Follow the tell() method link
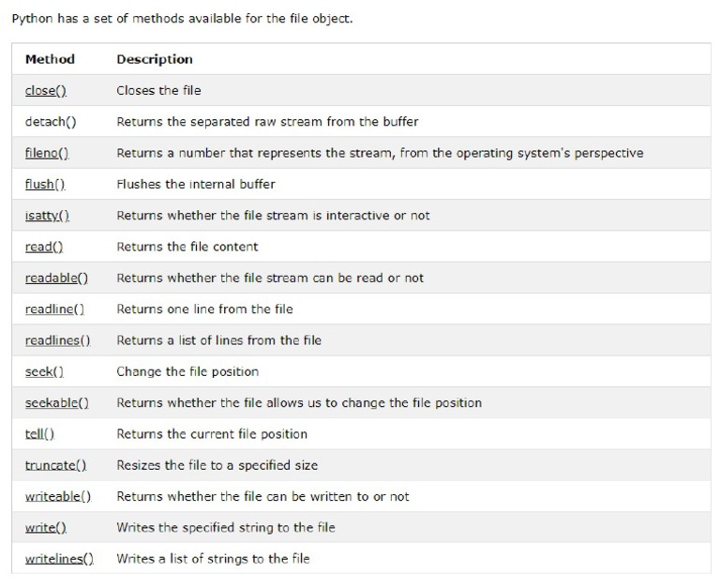 (39, 434)
